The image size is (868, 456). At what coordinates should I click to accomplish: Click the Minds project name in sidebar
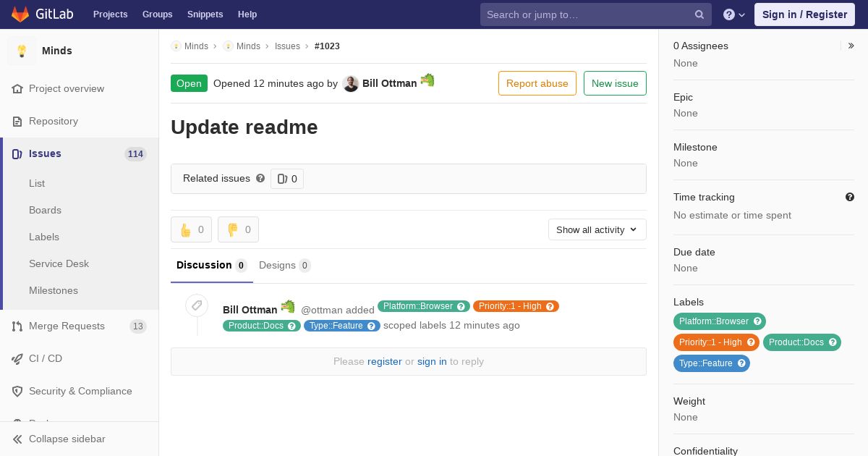57,51
